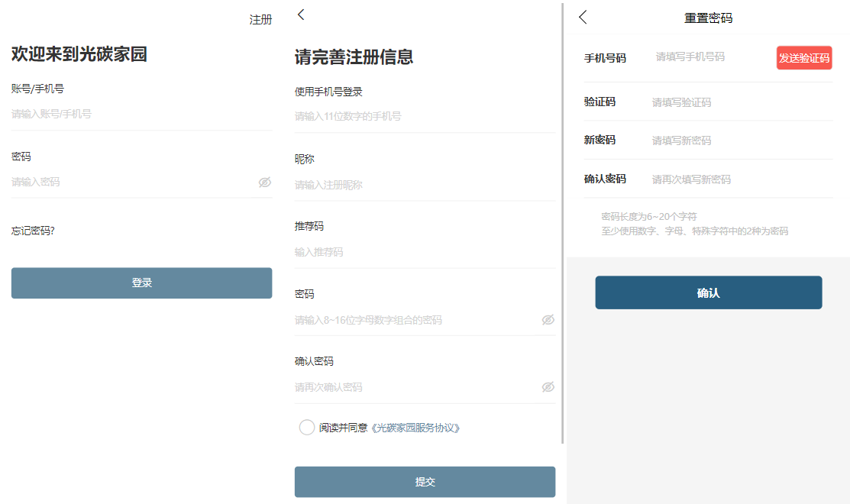Image resolution: width=850 pixels, height=504 pixels.
Task: Click the 欢迎来到光碳家园 heading
Action: 79,54
